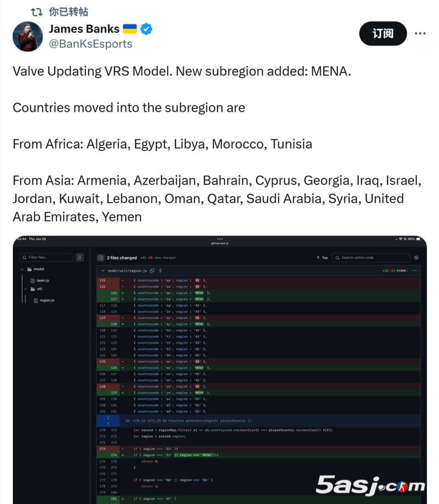Select region.js in the file tree

[x=47, y=300]
